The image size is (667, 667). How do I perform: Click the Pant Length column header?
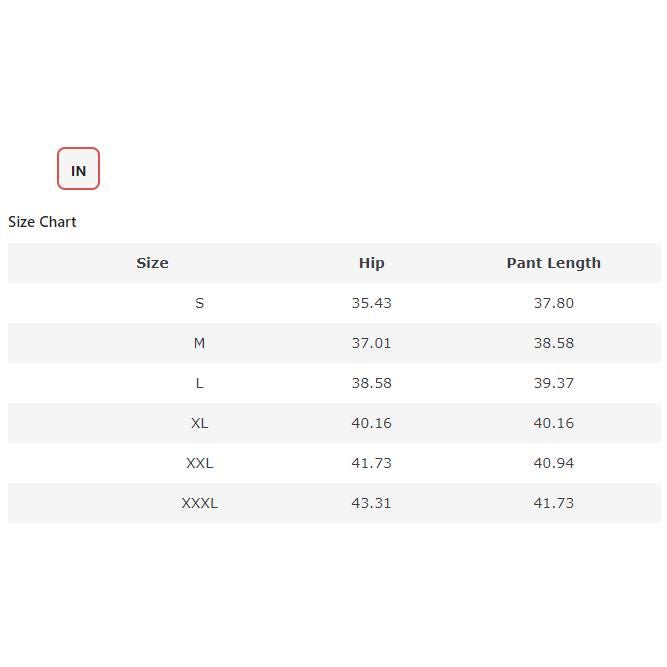[553, 263]
